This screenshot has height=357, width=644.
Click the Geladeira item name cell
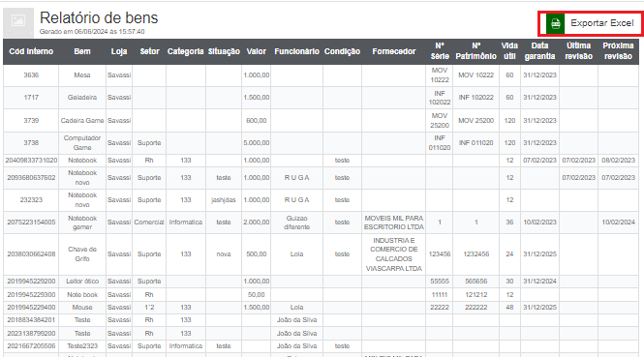(82, 98)
